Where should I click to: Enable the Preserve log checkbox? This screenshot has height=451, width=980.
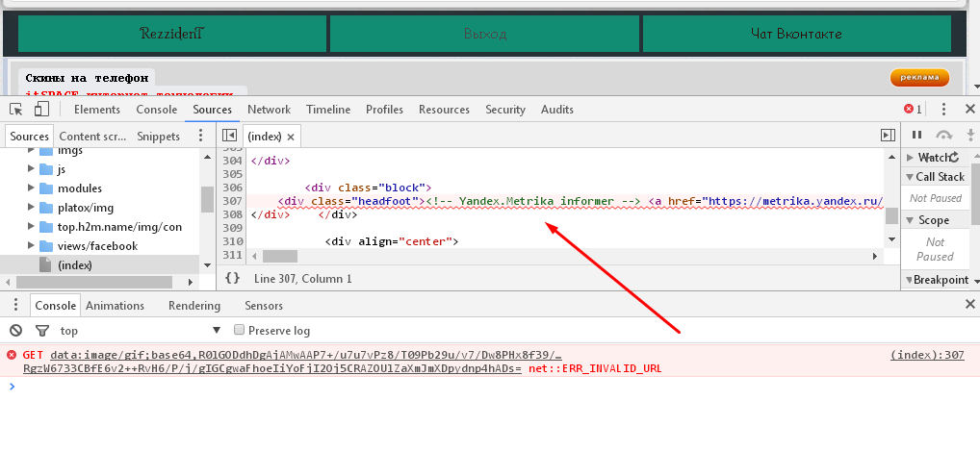pyautogui.click(x=239, y=330)
